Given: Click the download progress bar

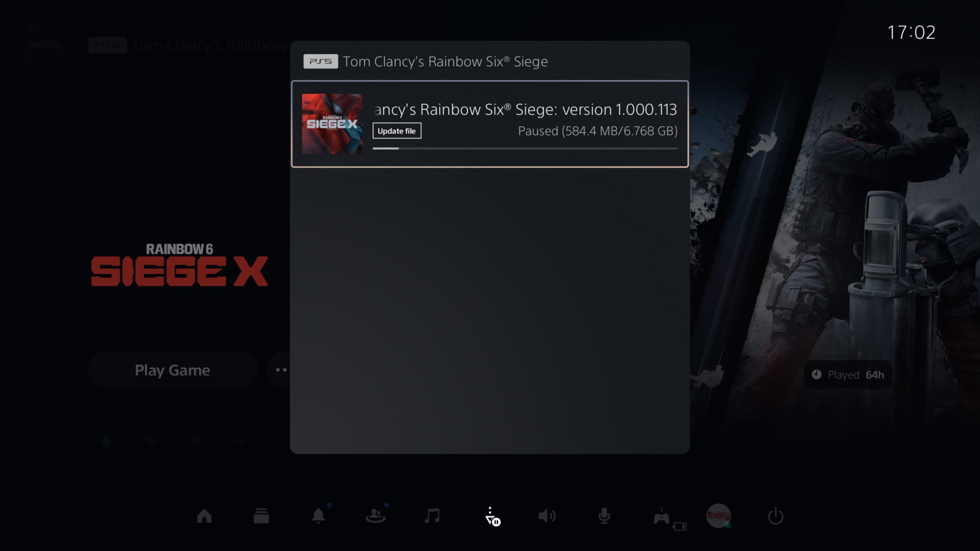Looking at the screenshot, I should pos(525,148).
